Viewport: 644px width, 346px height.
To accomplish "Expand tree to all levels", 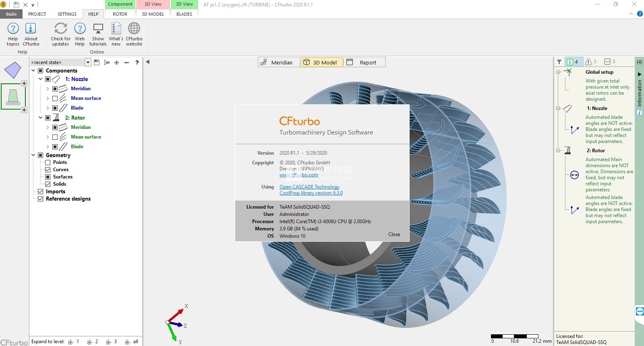I will point(127,342).
